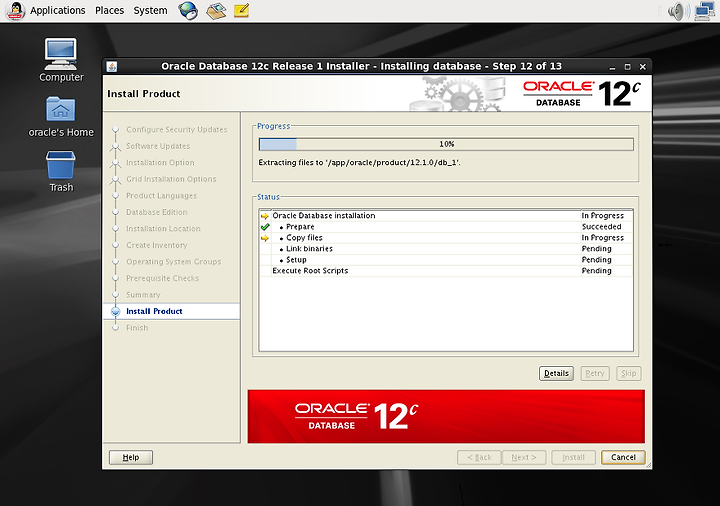Click the distro logo beside Applications
This screenshot has width=720, height=506.
15,11
